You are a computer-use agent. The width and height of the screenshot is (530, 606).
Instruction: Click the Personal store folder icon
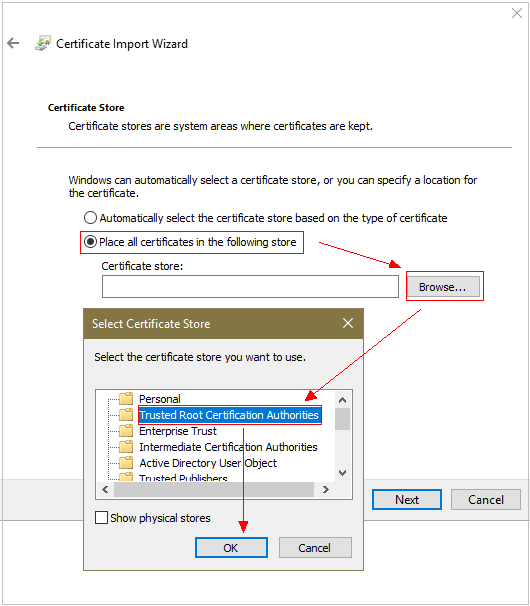click(126, 398)
